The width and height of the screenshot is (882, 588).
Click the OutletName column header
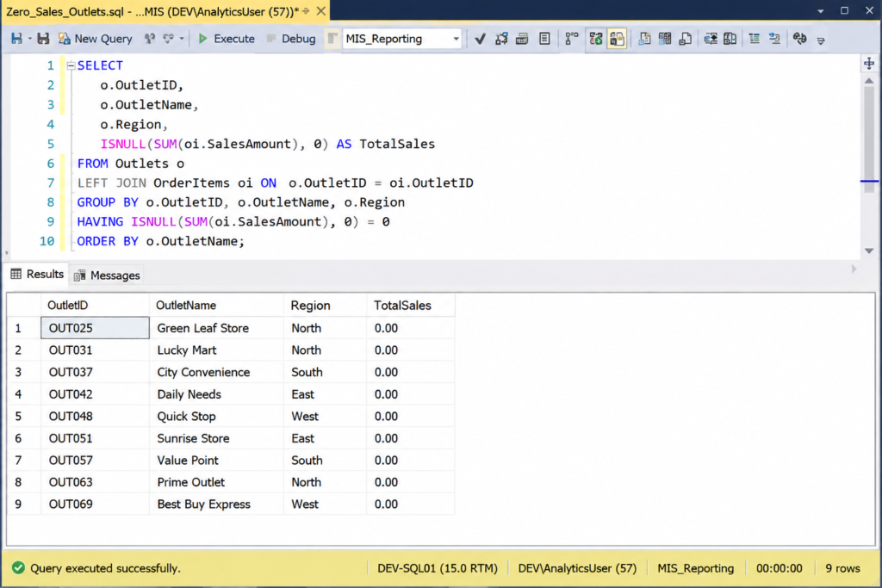(216, 306)
